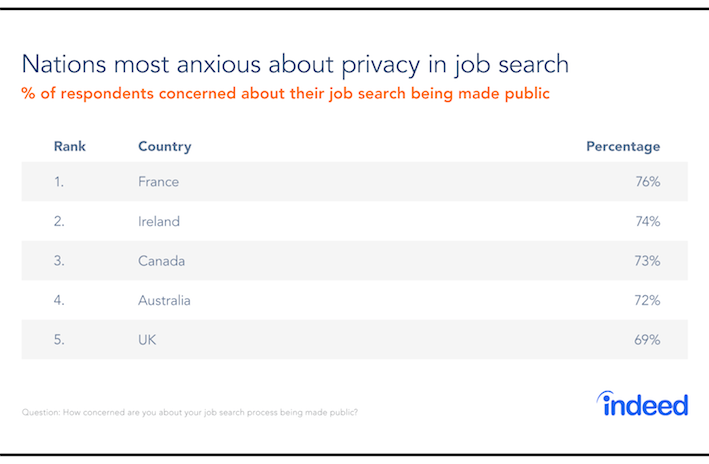
Task: Click the Australia country cell
Action: click(164, 300)
